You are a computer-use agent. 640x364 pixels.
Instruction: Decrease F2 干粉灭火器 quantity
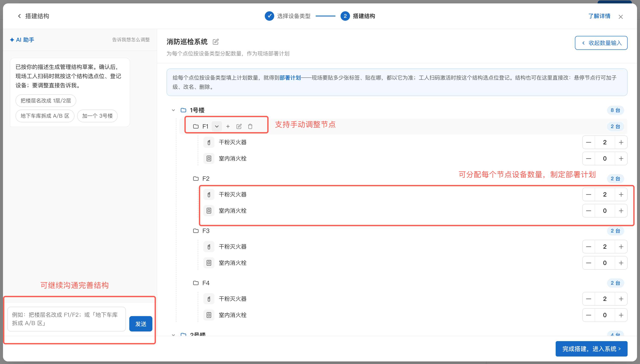588,195
